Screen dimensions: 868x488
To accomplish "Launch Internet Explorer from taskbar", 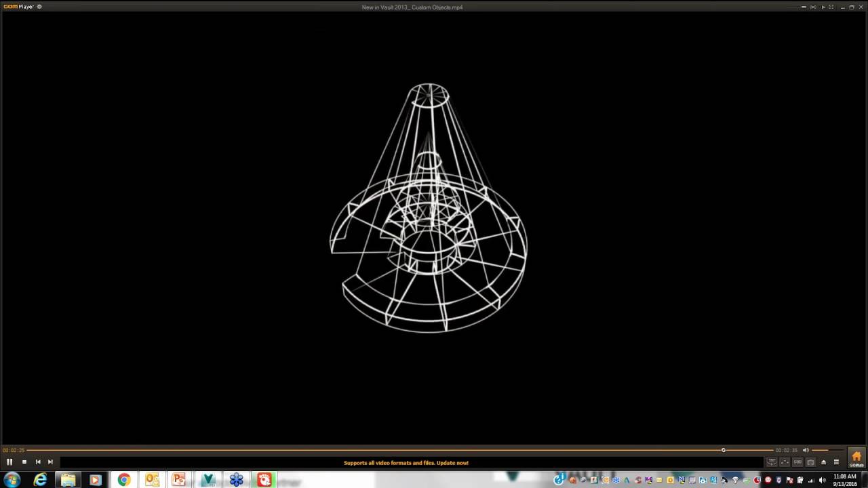I will 41,480.
